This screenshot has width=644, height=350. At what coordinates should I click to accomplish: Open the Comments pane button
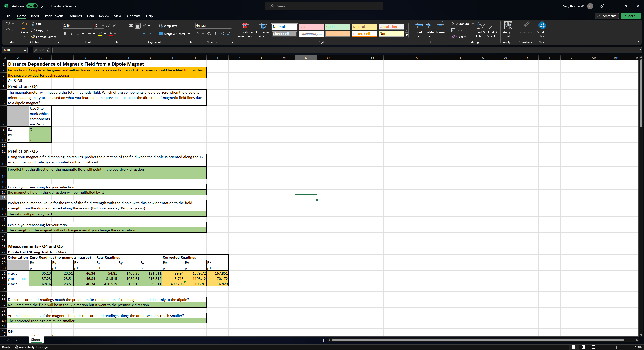point(606,16)
